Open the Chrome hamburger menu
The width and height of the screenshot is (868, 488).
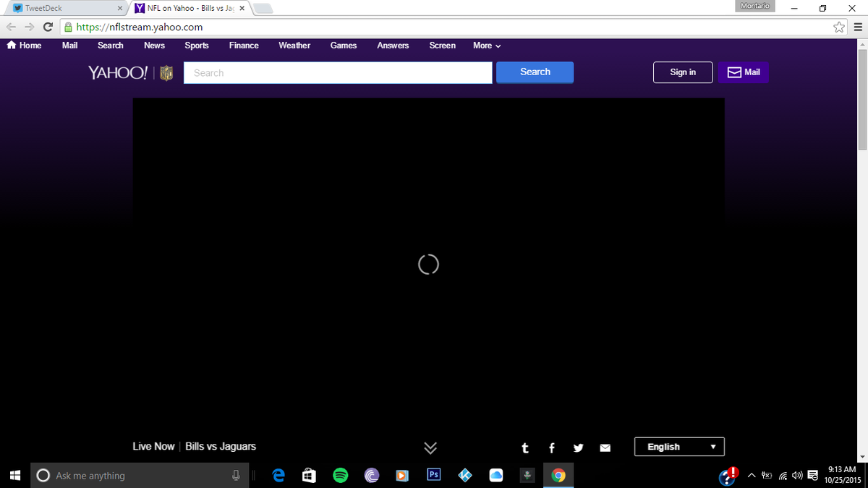(858, 27)
